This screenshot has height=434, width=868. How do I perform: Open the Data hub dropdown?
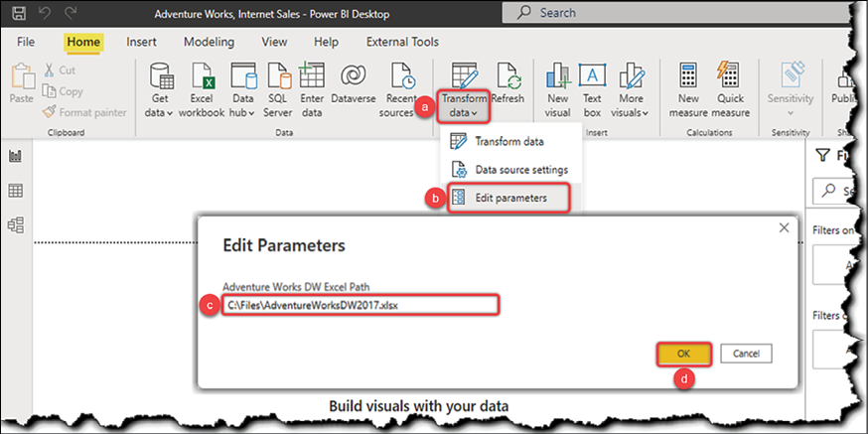(243, 89)
